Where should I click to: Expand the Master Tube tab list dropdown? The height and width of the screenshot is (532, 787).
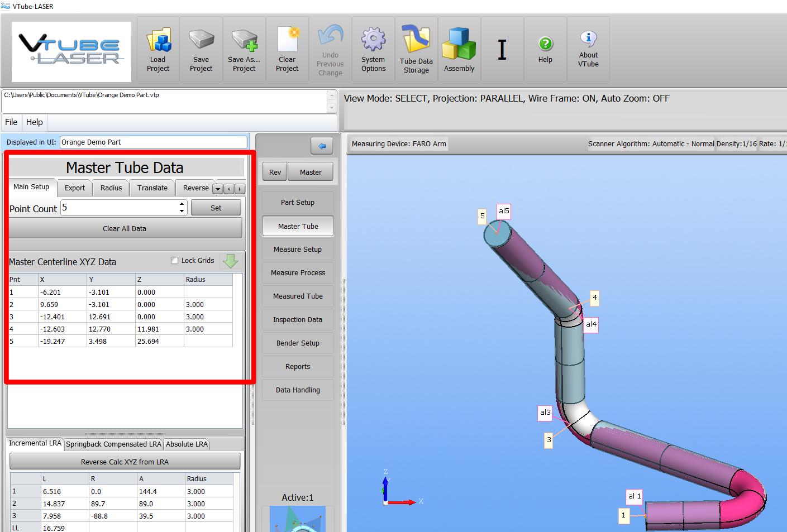coord(218,189)
